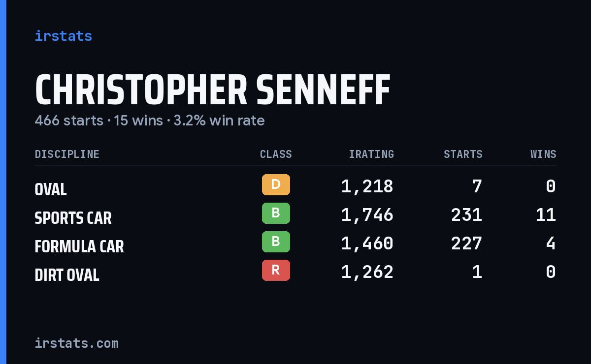Select the Christopher Senneff name heading
591x364 pixels.
pos(212,91)
